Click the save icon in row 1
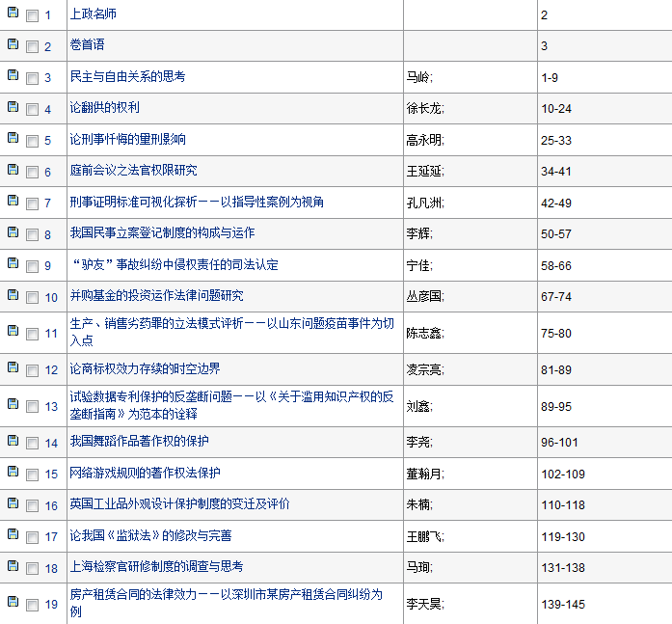This screenshot has height=624, width=672. tap(13, 14)
